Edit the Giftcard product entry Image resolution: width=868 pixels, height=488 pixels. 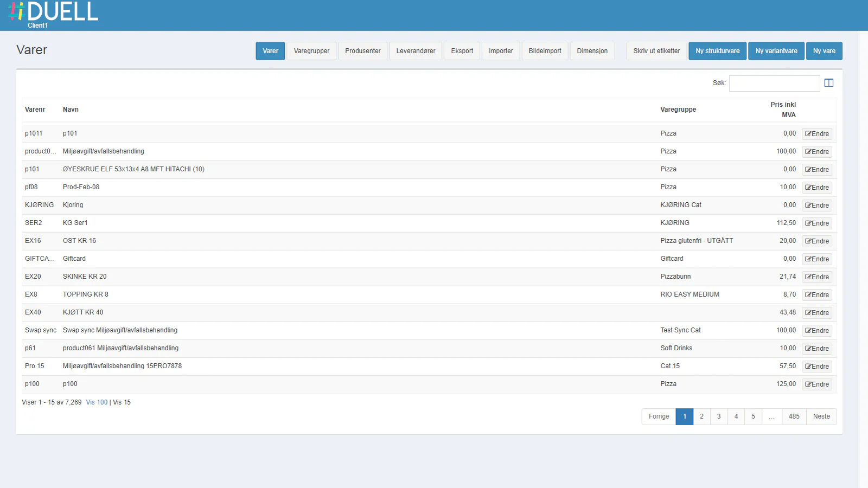click(816, 259)
